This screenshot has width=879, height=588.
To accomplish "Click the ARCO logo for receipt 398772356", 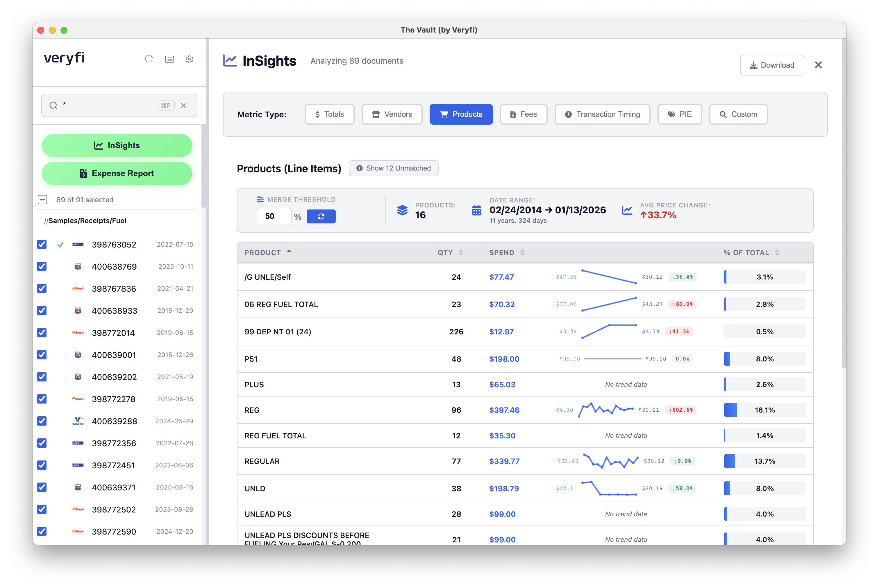I will click(78, 443).
